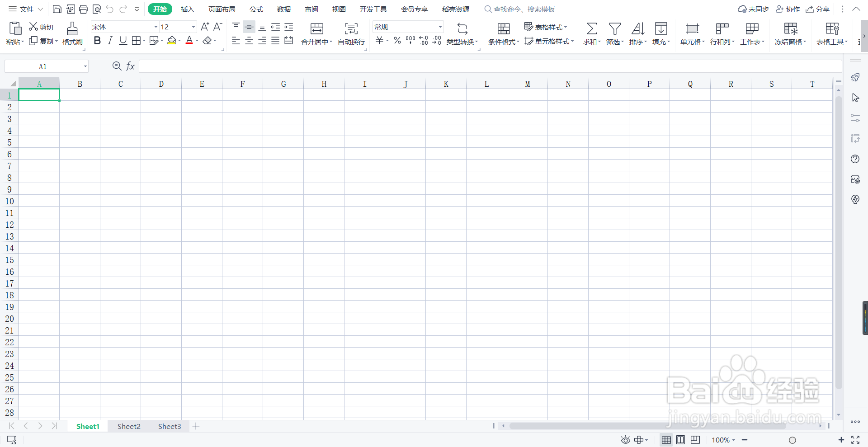Toggle Underline formatting

click(123, 41)
